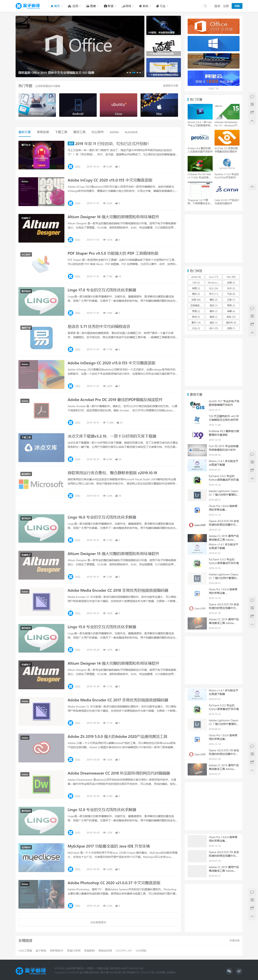Click the PDF Shaper Pro post icon

click(x=42, y=264)
